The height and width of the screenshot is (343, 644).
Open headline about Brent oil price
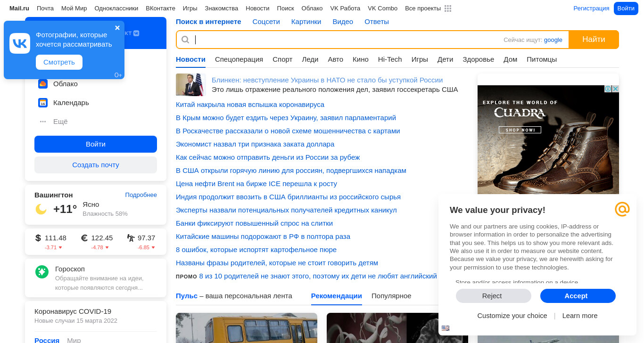click(x=256, y=184)
